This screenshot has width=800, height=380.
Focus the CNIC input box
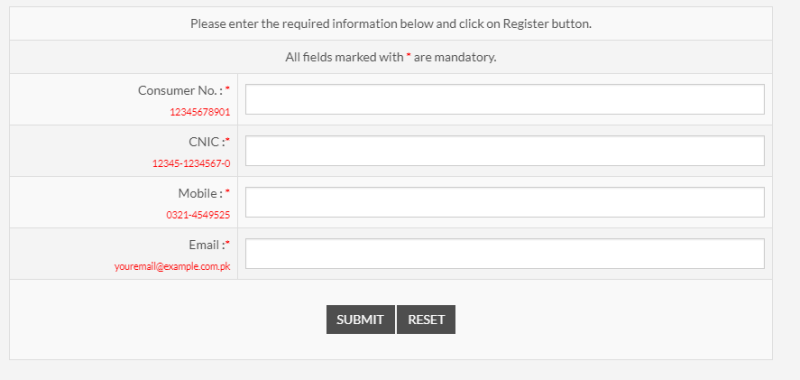(505, 150)
